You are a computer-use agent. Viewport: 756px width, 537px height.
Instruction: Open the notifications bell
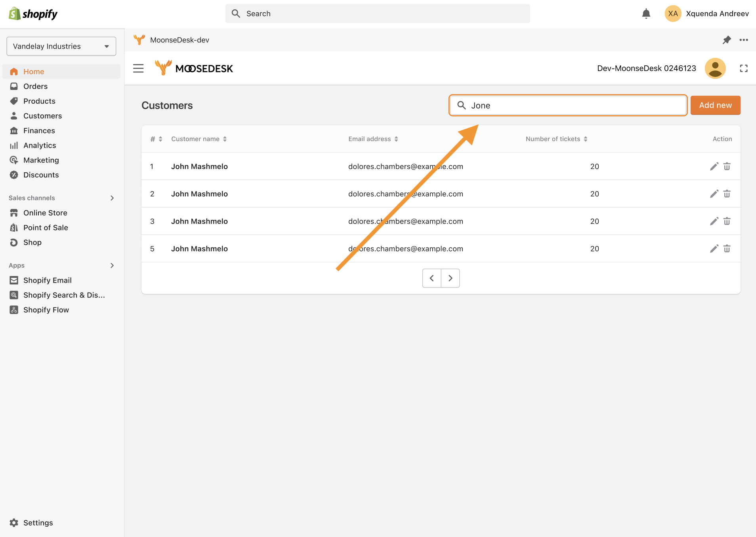pyautogui.click(x=646, y=14)
